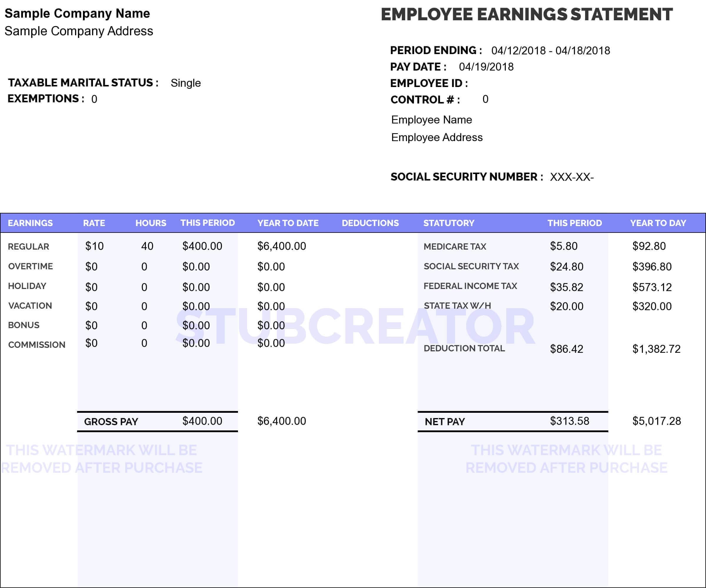Click the DEDUCTIONS column header
Screen dimensions: 706x588
(x=370, y=223)
